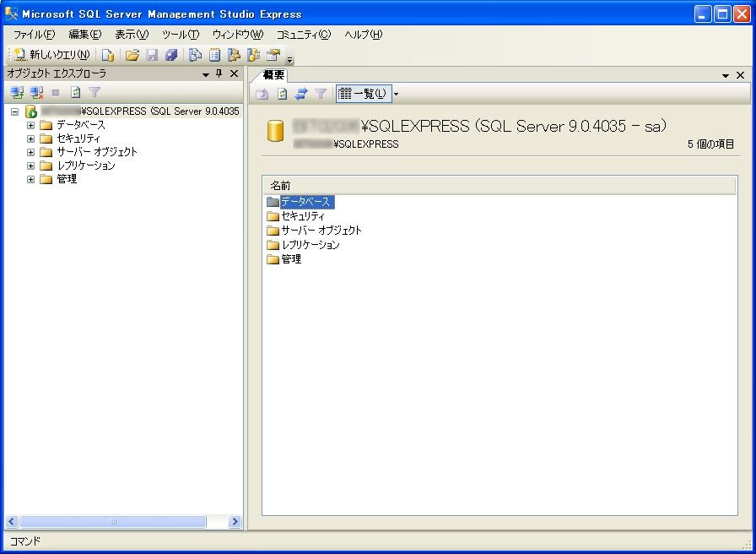The height and width of the screenshot is (554, 756).
Task: Sort by the 名前 column header
Action: pyautogui.click(x=499, y=186)
